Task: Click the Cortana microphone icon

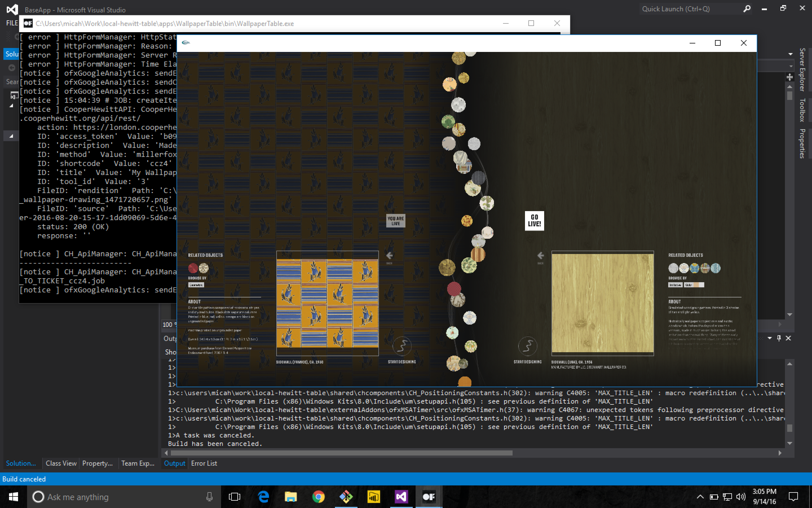Action: tap(209, 497)
